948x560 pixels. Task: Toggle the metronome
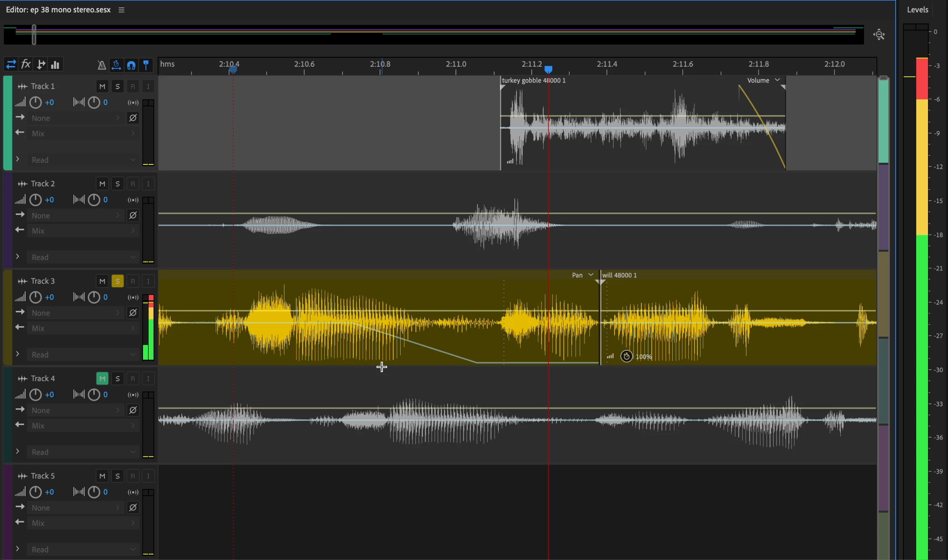[x=101, y=65]
